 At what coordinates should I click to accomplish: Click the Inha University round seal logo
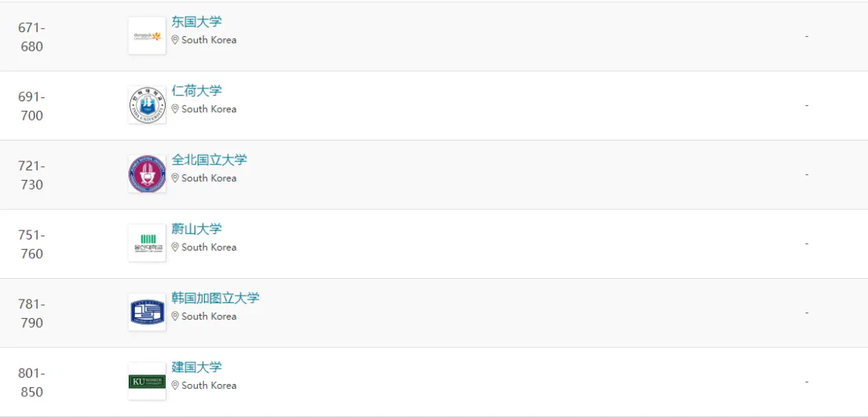point(147,105)
